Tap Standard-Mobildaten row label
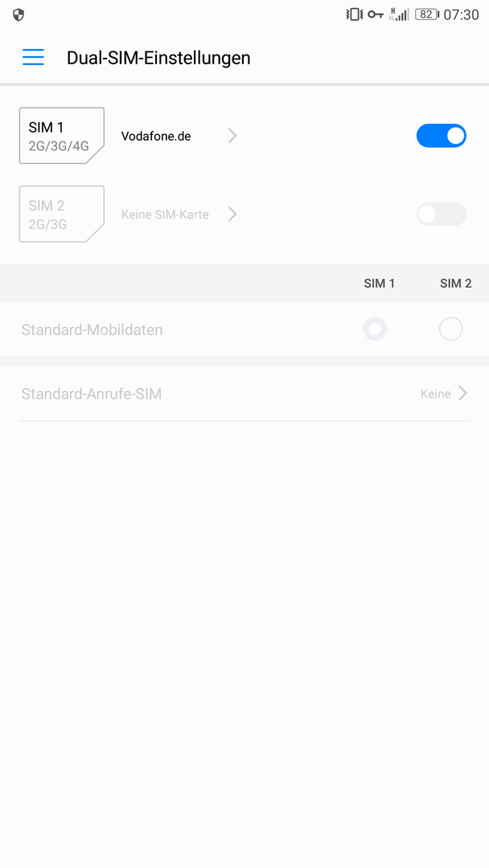 (x=92, y=330)
